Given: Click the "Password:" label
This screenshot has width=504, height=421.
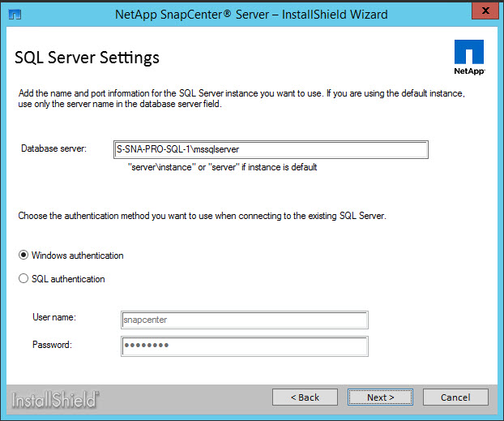Looking at the screenshot, I should 52,345.
